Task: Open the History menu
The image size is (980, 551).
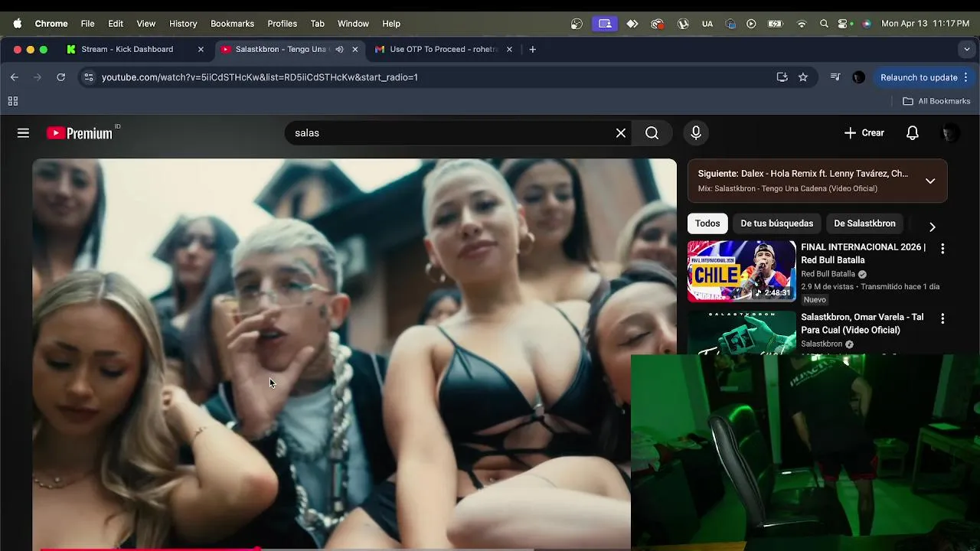Action: pos(183,24)
